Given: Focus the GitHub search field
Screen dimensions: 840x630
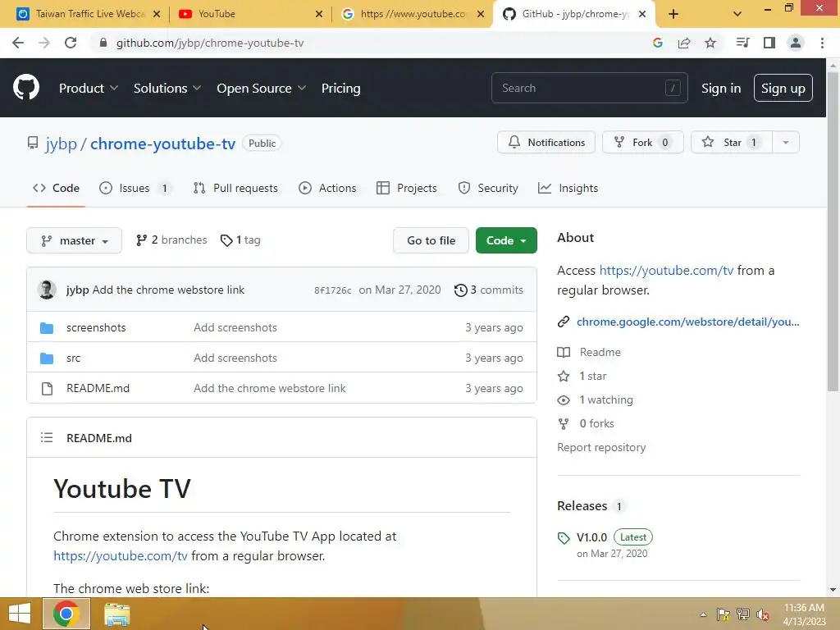Looking at the screenshot, I should [589, 88].
